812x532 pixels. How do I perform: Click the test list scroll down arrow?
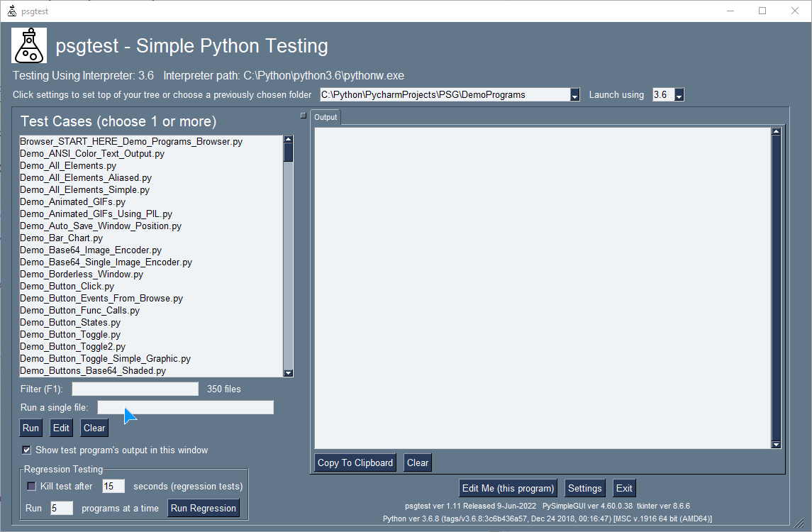coord(289,373)
